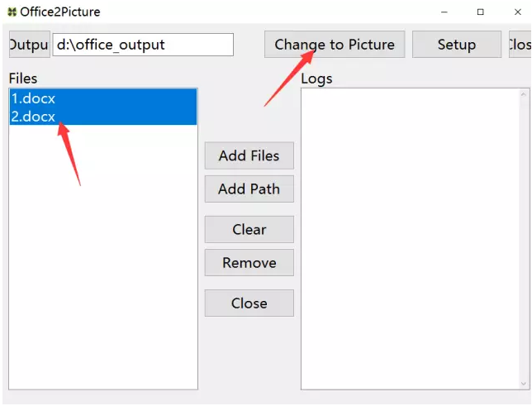Click the output path field d:\office_output

point(143,45)
